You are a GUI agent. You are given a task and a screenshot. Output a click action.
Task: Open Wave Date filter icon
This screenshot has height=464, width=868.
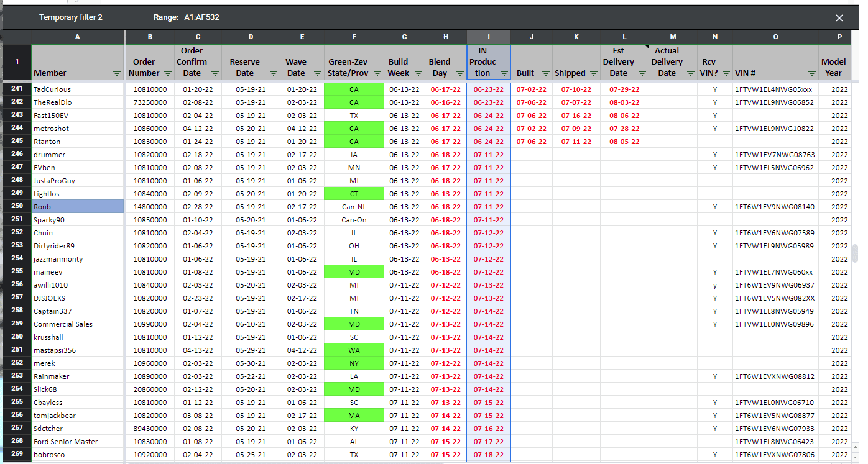coord(318,73)
